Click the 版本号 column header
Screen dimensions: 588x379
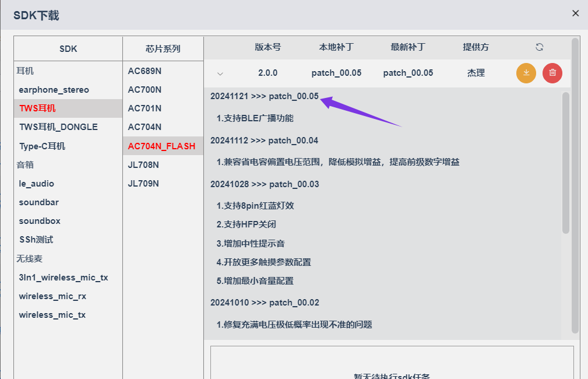coord(267,47)
